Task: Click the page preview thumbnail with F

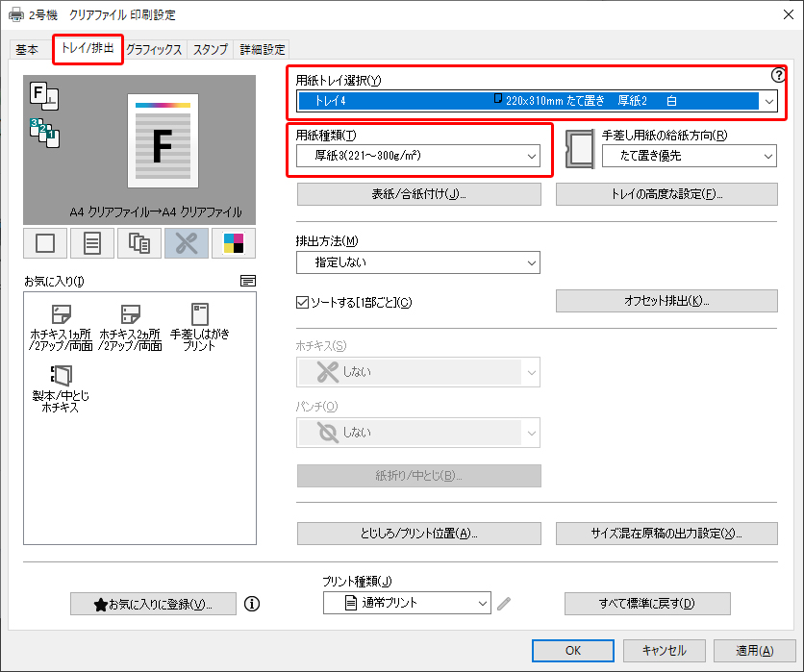Action: pyautogui.click(x=162, y=140)
